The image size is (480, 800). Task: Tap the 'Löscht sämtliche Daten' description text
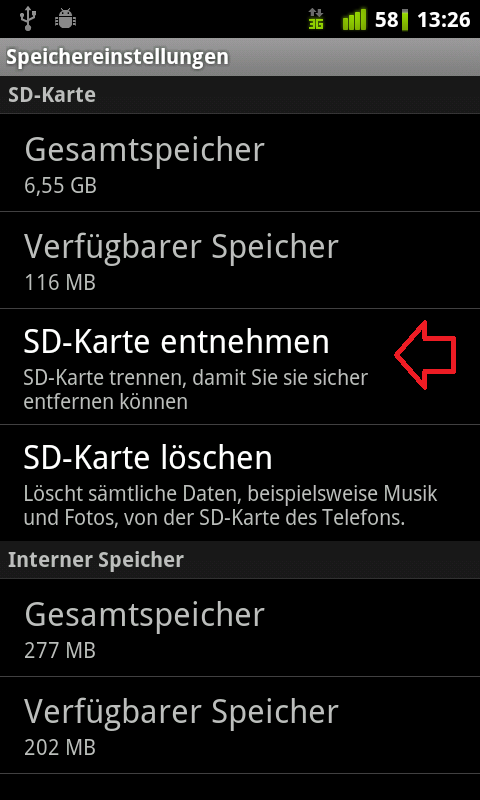[230, 506]
